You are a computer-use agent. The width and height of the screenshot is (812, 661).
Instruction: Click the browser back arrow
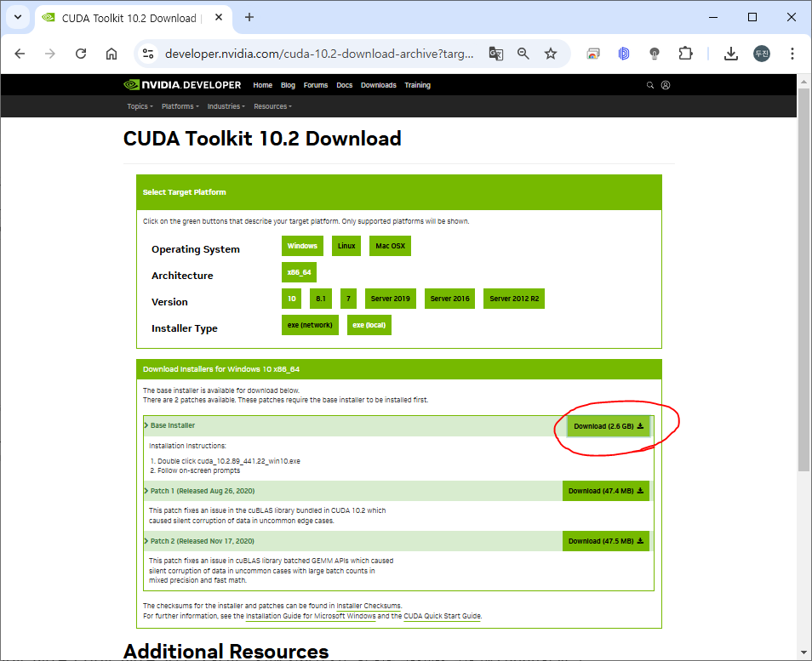(x=20, y=54)
